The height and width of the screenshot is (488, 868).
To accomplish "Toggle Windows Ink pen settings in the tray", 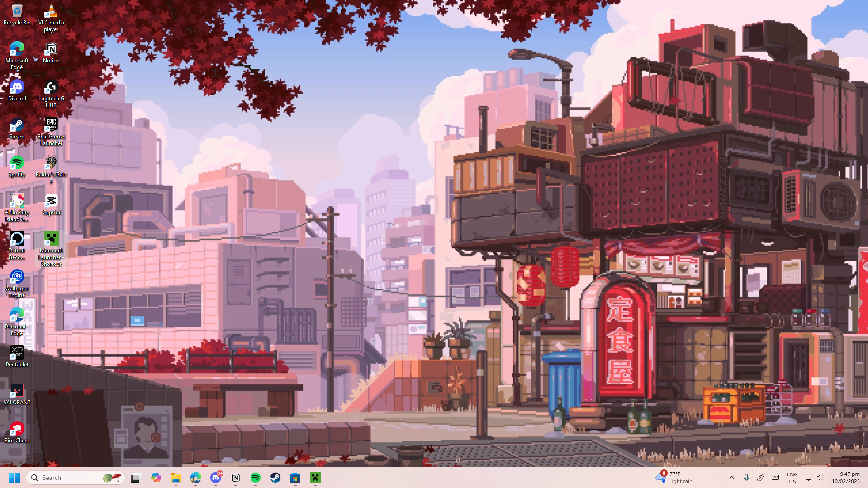I will 761,478.
